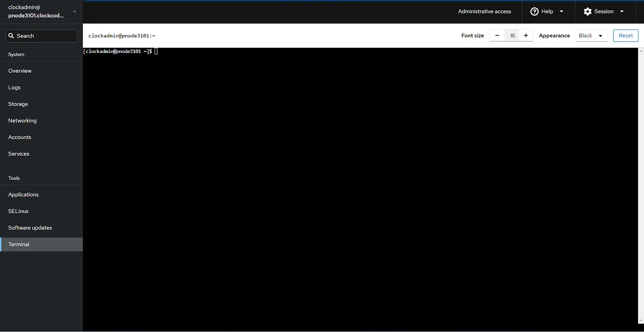Decrease terminal font size with minus
This screenshot has height=332, width=644.
pos(497,35)
